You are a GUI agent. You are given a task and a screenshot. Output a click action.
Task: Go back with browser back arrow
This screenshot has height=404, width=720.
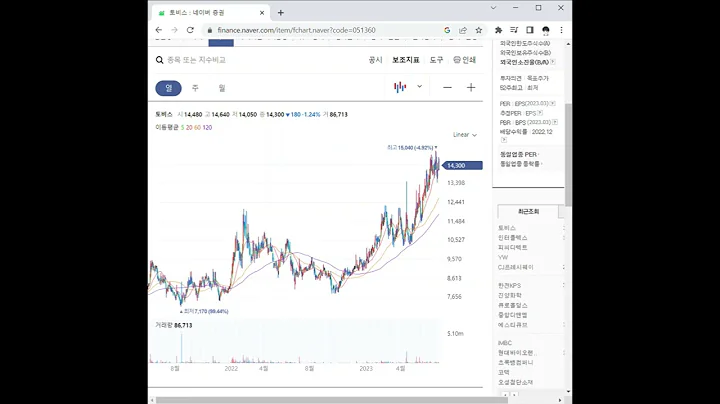[x=159, y=30]
